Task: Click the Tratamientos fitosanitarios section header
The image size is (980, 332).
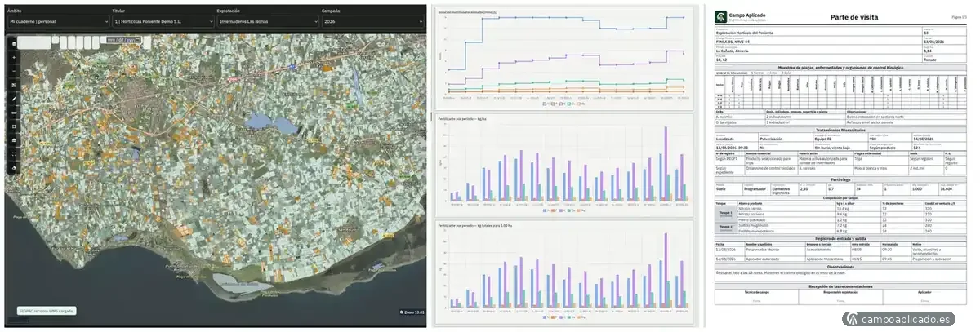Action: click(840, 131)
